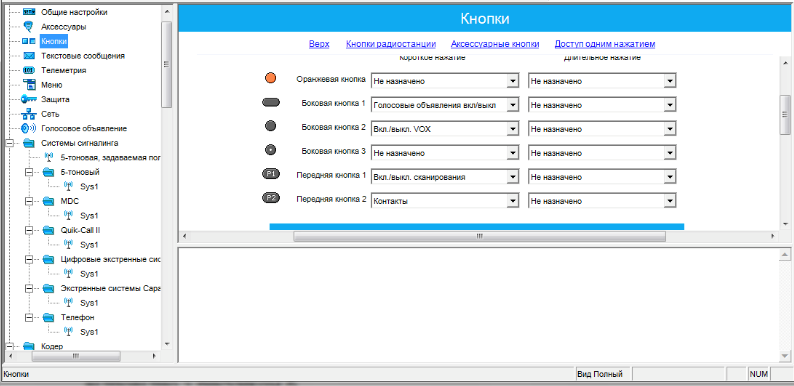This screenshot has height=386, width=794.
Task: Click the Боковая кнопка 2 round icon
Action: tap(270, 126)
